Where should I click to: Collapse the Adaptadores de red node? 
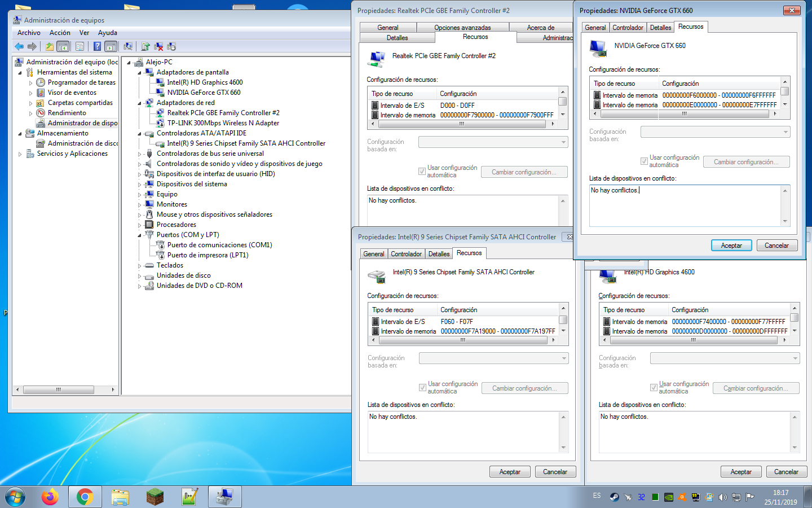[x=139, y=103]
